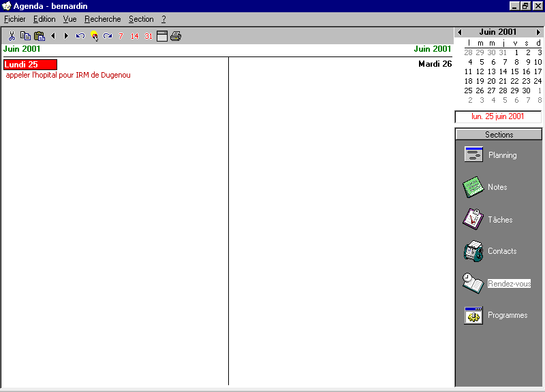Image resolution: width=545 pixels, height=392 pixels.
Task: Open the Rendez-vous section icon
Action: pyautogui.click(x=473, y=283)
